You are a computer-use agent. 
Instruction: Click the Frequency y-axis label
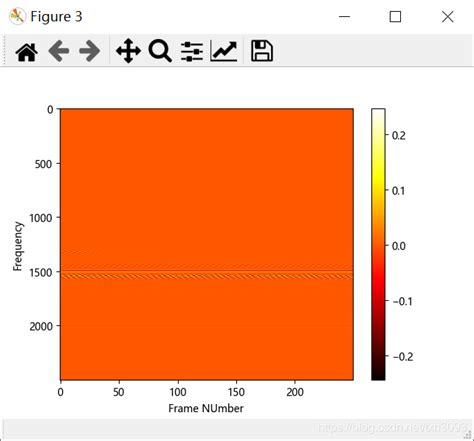18,246
